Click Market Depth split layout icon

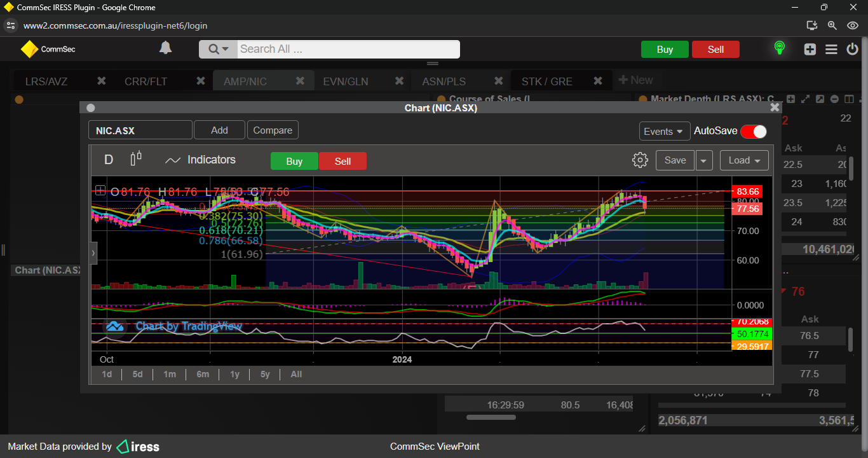(x=848, y=99)
